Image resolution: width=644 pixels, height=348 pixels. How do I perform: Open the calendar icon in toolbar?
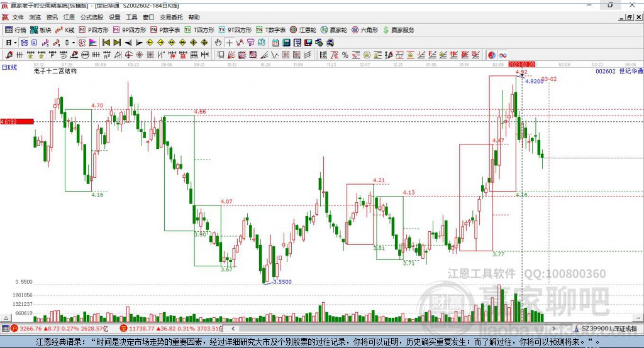[275, 43]
